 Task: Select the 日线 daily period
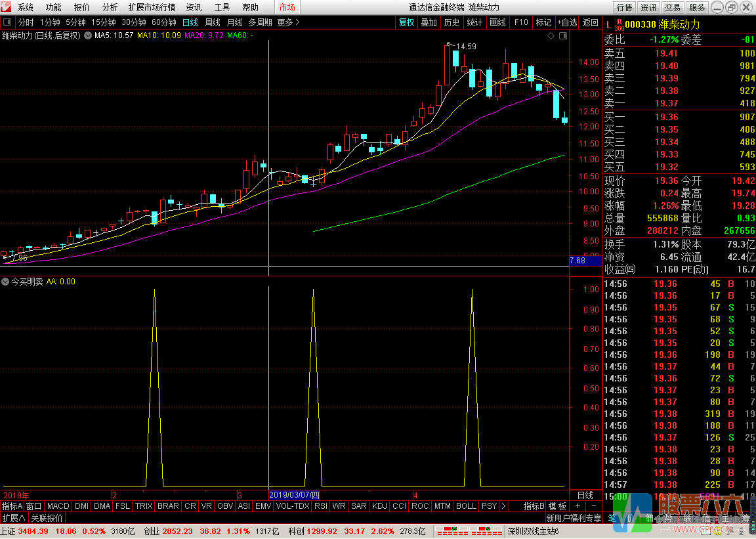tap(190, 22)
